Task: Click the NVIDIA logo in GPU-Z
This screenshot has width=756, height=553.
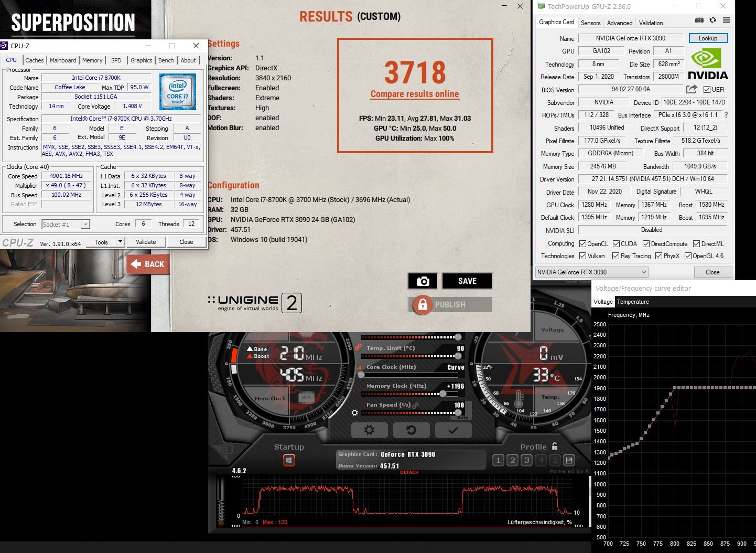Action: click(707, 63)
